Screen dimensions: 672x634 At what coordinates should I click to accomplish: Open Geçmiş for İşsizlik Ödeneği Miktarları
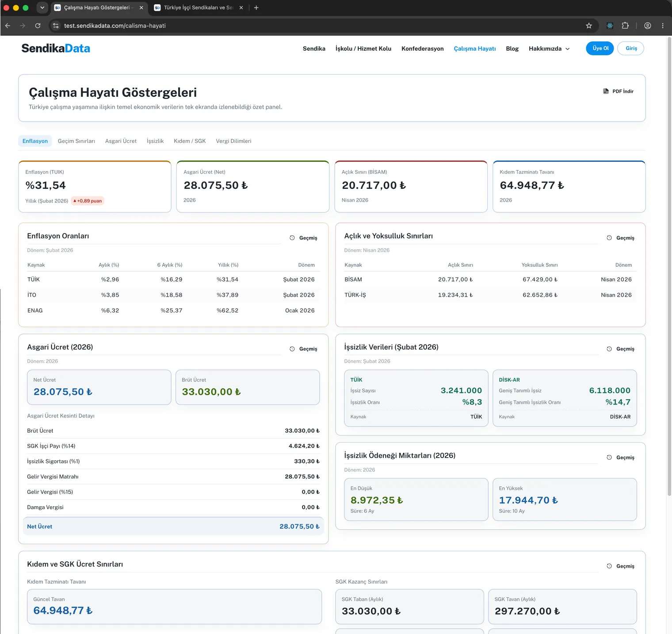(x=620, y=458)
